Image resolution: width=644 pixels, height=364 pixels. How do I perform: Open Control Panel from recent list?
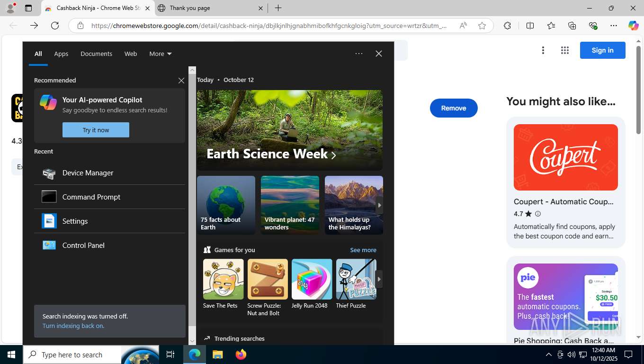109,245
